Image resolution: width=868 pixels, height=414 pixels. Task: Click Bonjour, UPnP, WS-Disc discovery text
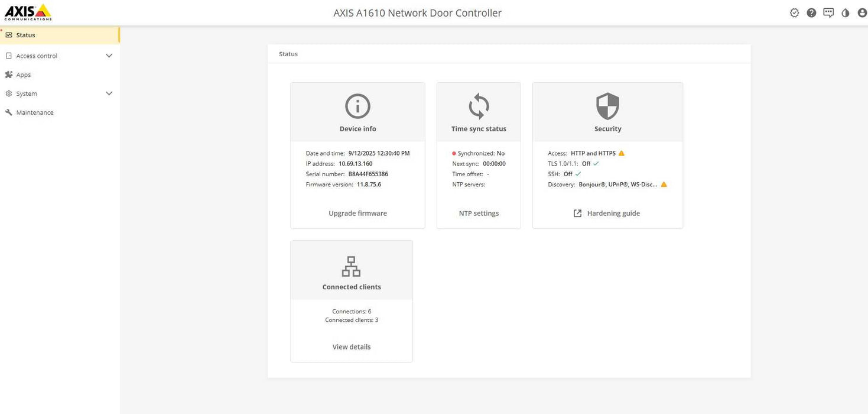point(618,185)
